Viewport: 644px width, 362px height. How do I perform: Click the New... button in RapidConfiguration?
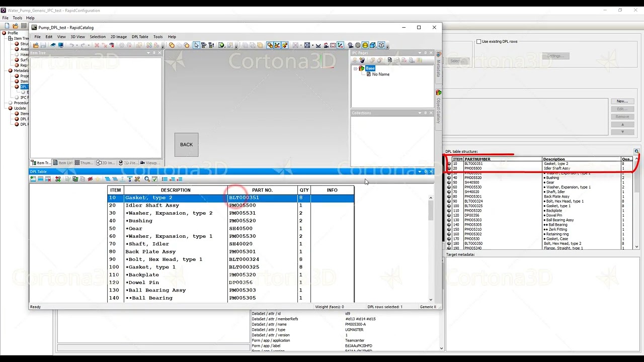click(x=622, y=101)
